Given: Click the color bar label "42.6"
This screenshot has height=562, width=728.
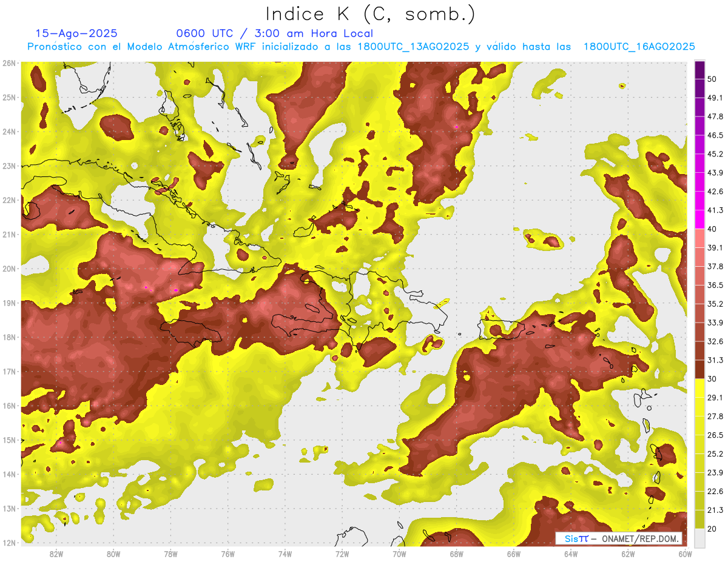Looking at the screenshot, I should (x=715, y=192).
